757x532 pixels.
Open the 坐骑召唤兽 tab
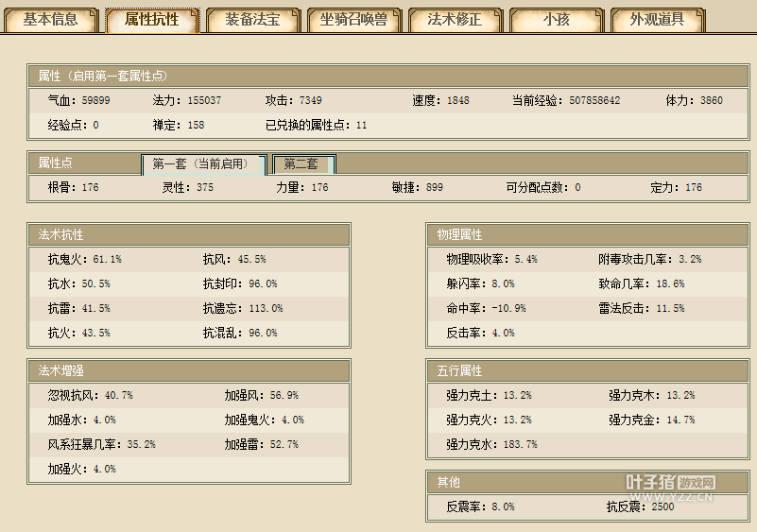tap(353, 20)
